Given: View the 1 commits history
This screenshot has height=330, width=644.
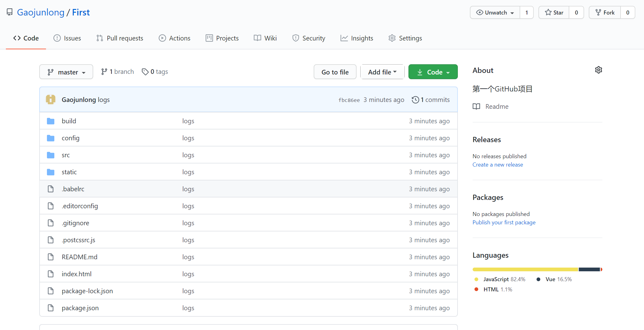Looking at the screenshot, I should pos(431,100).
